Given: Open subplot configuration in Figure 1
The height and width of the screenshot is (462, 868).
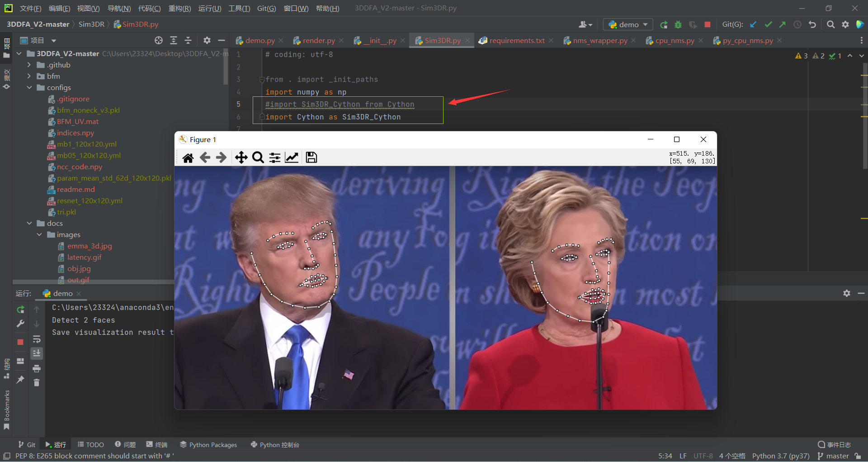Looking at the screenshot, I should point(275,157).
